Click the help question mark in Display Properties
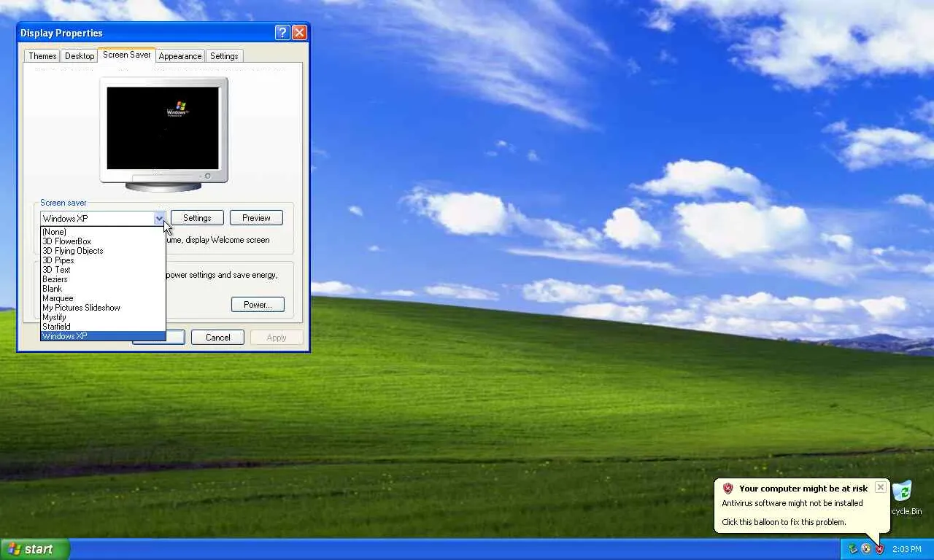The width and height of the screenshot is (934, 560). coord(282,33)
